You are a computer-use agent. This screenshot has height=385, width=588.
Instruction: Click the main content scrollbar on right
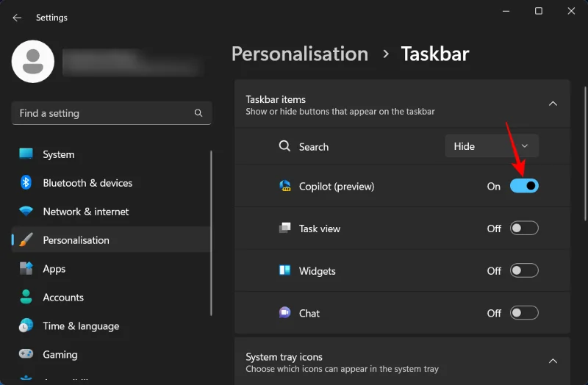[585, 154]
